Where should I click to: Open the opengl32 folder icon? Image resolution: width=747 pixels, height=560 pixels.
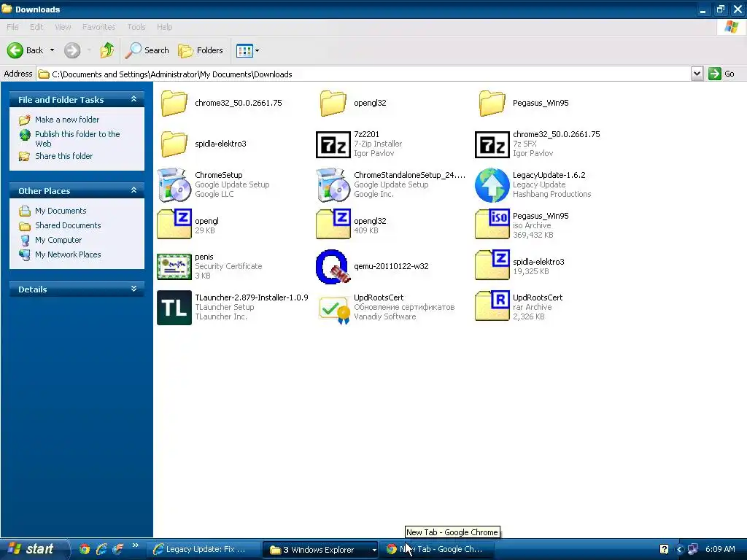pyautogui.click(x=333, y=103)
